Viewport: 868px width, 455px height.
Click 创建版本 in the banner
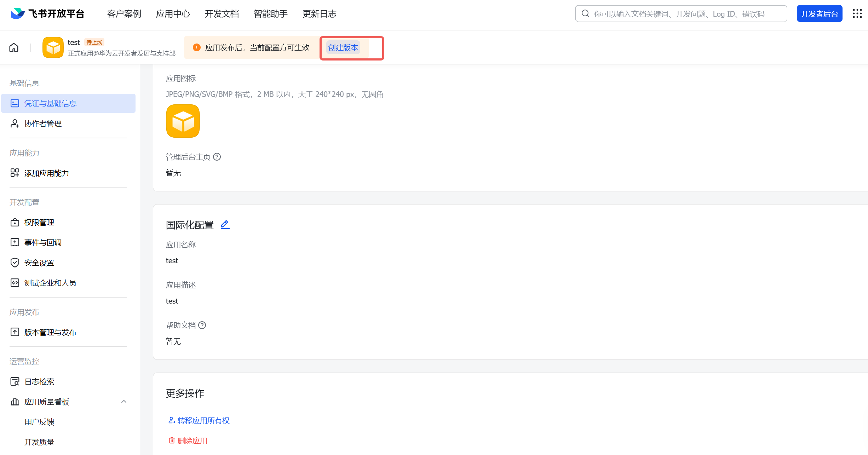pyautogui.click(x=343, y=47)
